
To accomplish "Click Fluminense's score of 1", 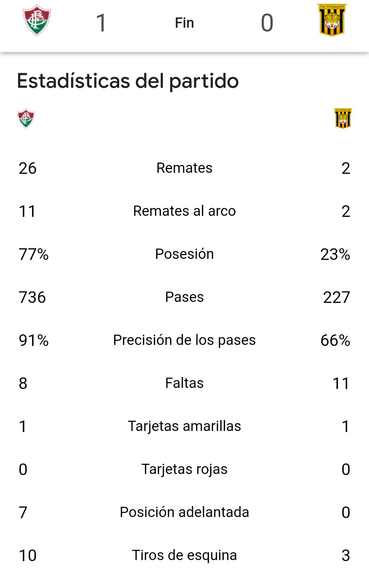I will click(101, 23).
